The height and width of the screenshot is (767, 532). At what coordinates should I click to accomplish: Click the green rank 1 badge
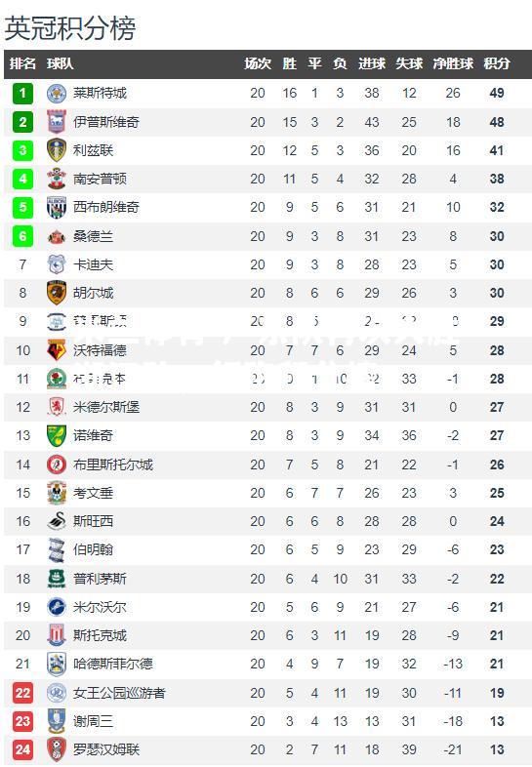pos(22,93)
